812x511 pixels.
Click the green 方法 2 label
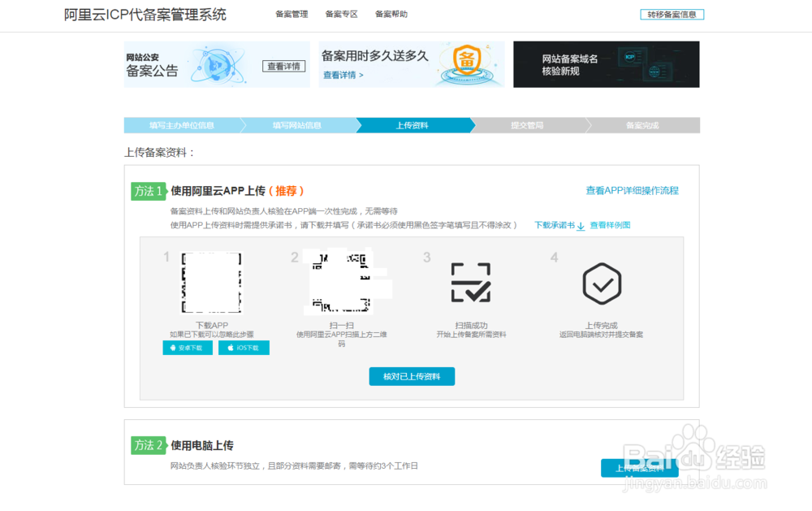tap(148, 445)
